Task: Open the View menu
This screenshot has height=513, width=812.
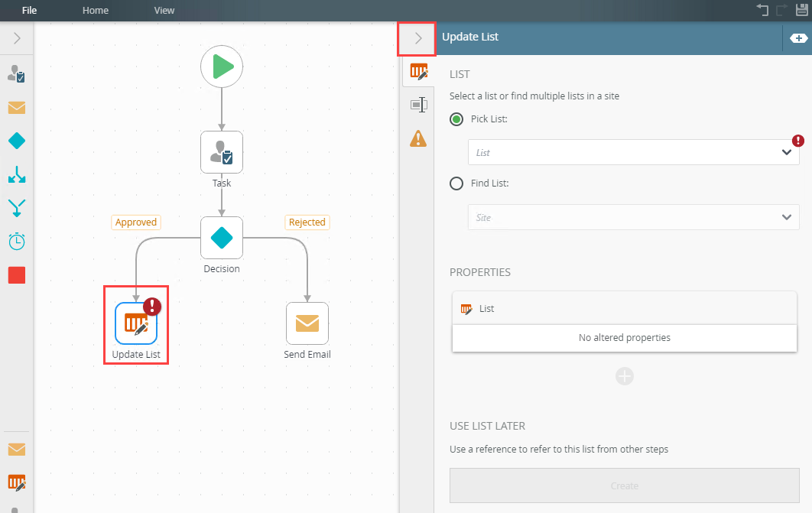Action: click(164, 11)
